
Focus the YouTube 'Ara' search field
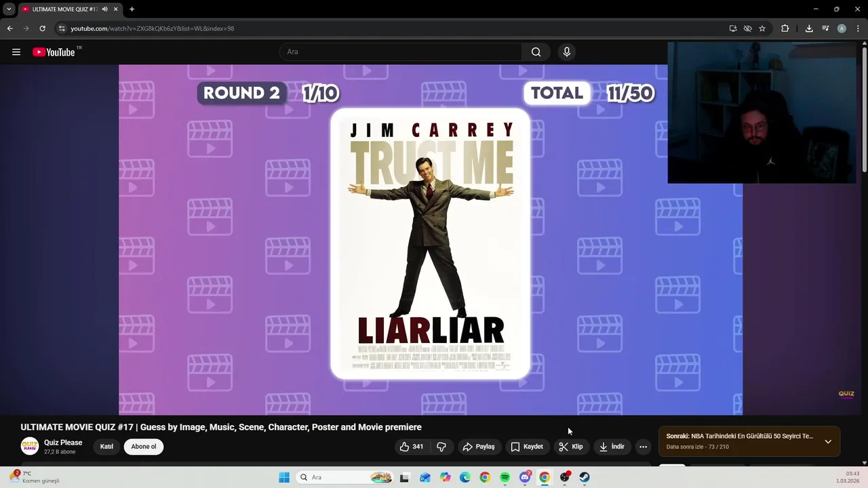click(x=401, y=52)
